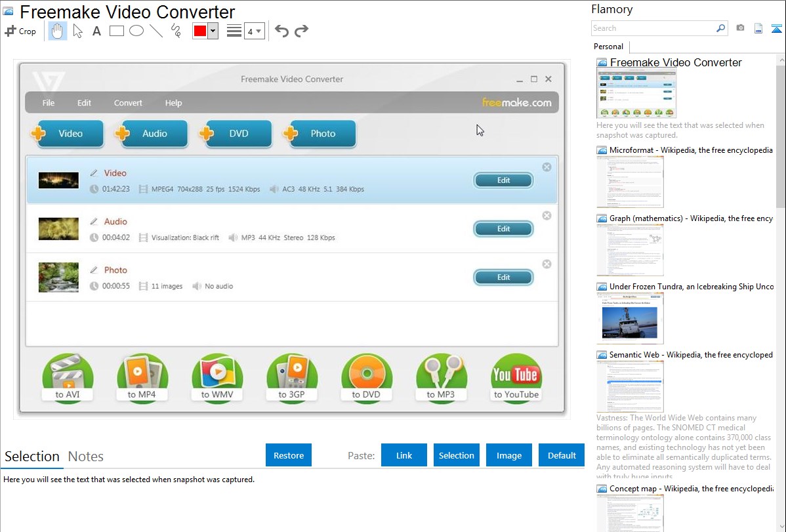The height and width of the screenshot is (532, 786).
Task: Remove the Photo row with its X
Action: [x=547, y=264]
